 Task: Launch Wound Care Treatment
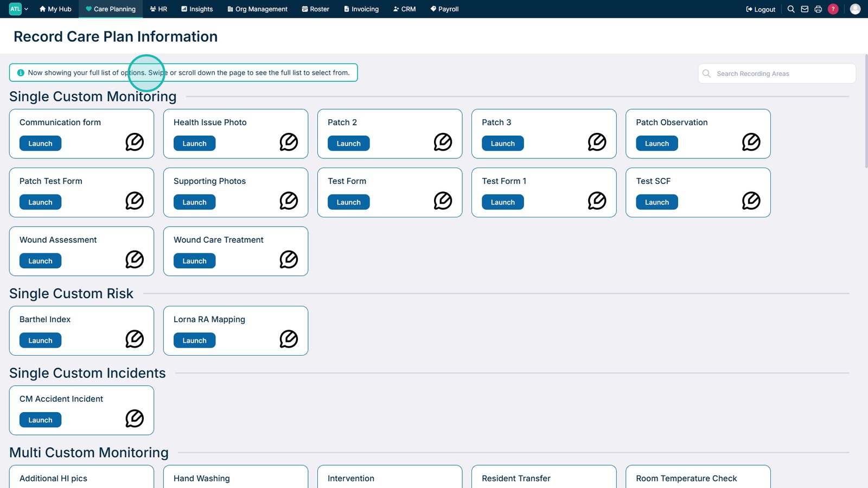point(195,261)
